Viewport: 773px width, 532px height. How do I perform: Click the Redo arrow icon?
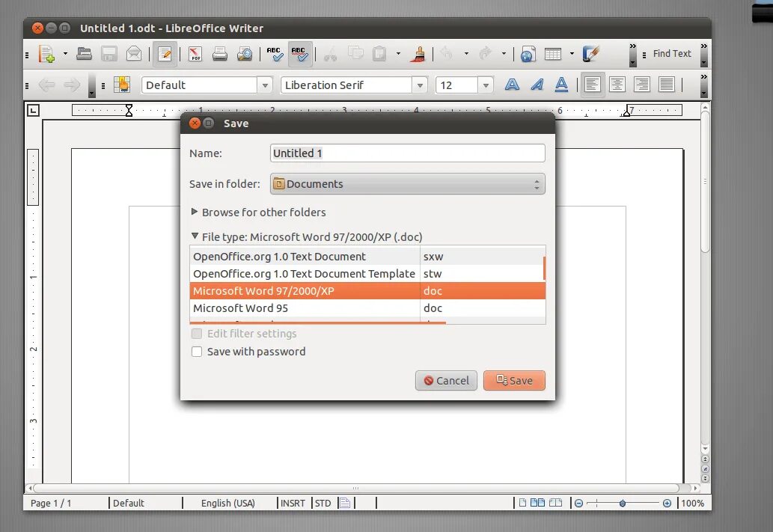[x=486, y=53]
